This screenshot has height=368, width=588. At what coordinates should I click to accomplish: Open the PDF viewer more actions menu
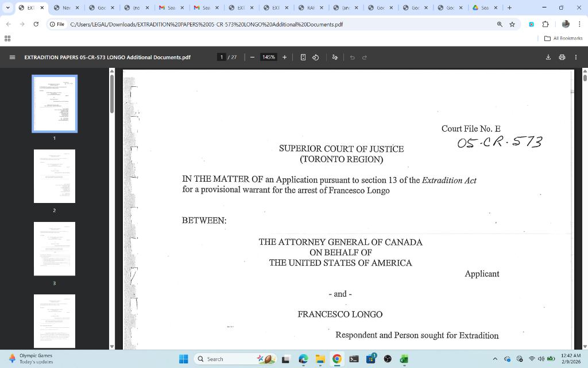click(x=576, y=57)
